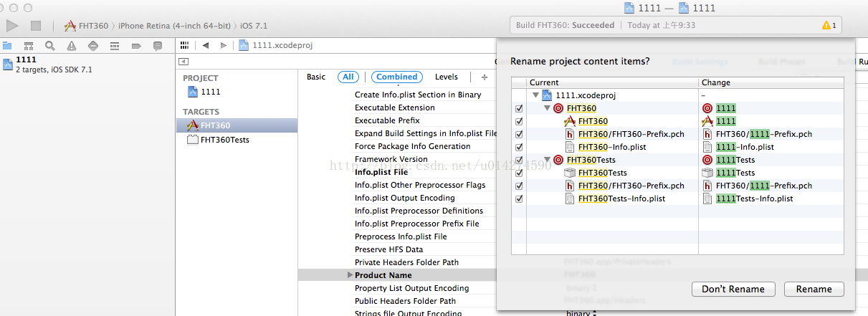
Task: Uncheck the FHT360Tests-Info.plist rename checkbox
Action: tap(519, 198)
